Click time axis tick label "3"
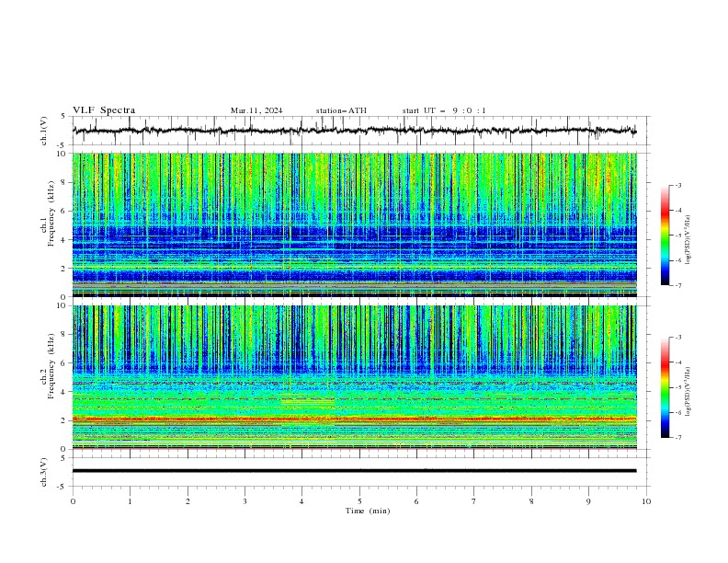 click(x=245, y=501)
